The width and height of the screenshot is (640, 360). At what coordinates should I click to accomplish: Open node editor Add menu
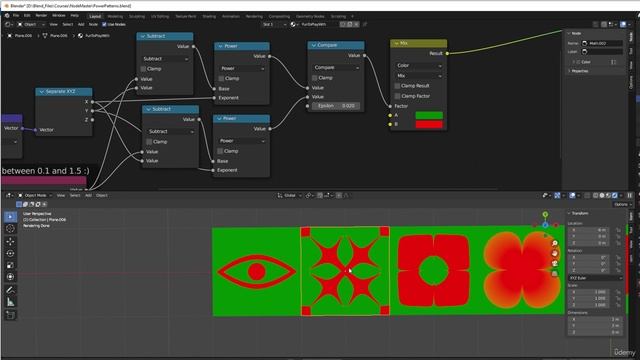tap(81, 24)
